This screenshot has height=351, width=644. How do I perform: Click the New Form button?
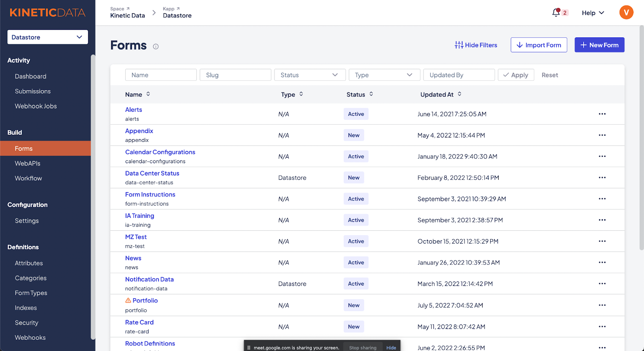599,45
